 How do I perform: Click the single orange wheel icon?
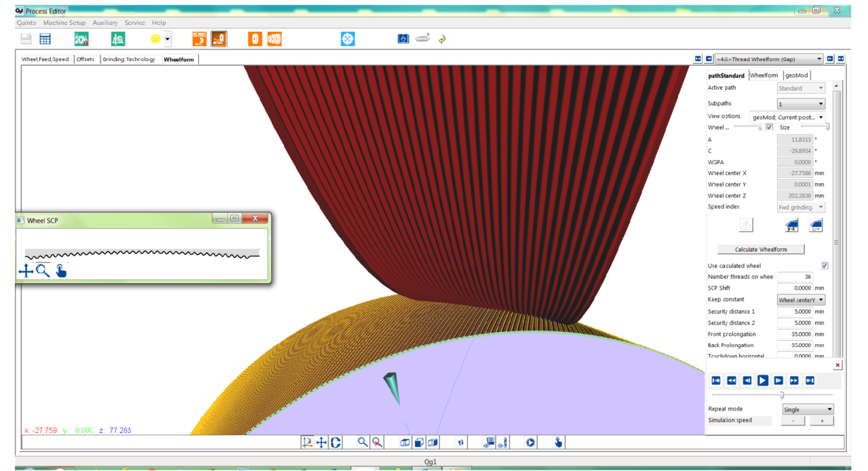tap(255, 39)
